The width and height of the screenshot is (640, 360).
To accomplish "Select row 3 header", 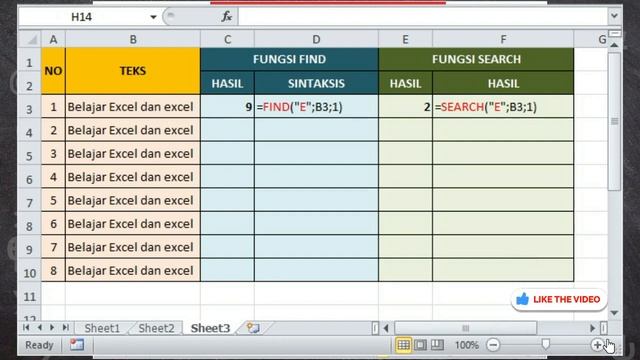I will (x=29, y=109).
